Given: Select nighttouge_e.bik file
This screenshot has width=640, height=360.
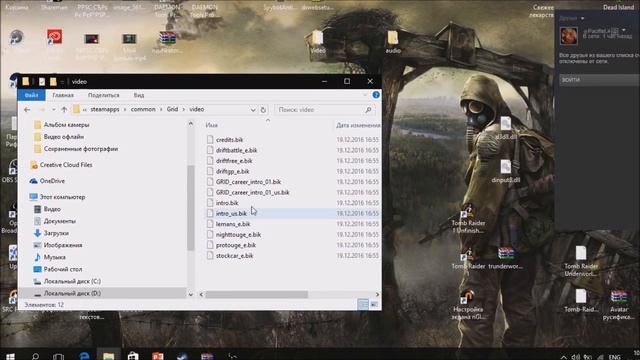Looking at the screenshot, I should pyautogui.click(x=238, y=235).
